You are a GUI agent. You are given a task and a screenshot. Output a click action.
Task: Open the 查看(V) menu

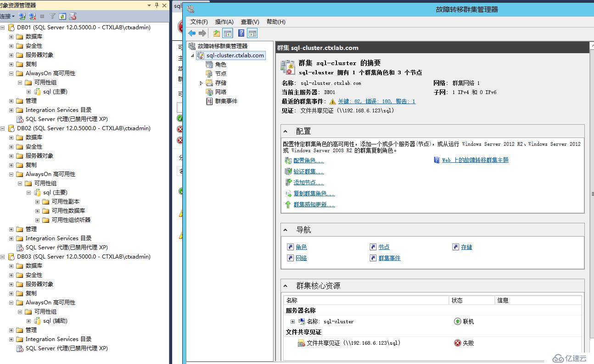click(250, 22)
